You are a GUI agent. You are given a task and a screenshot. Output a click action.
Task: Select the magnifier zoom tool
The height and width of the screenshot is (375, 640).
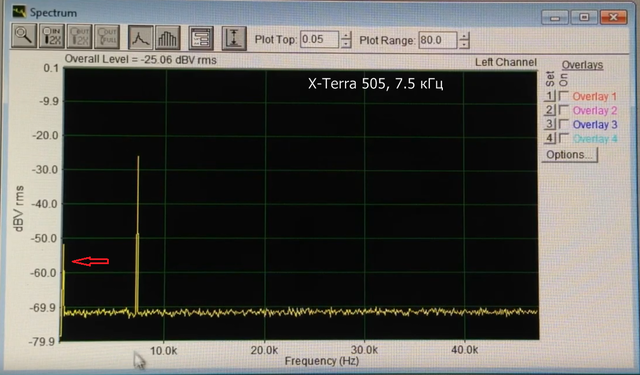(24, 36)
